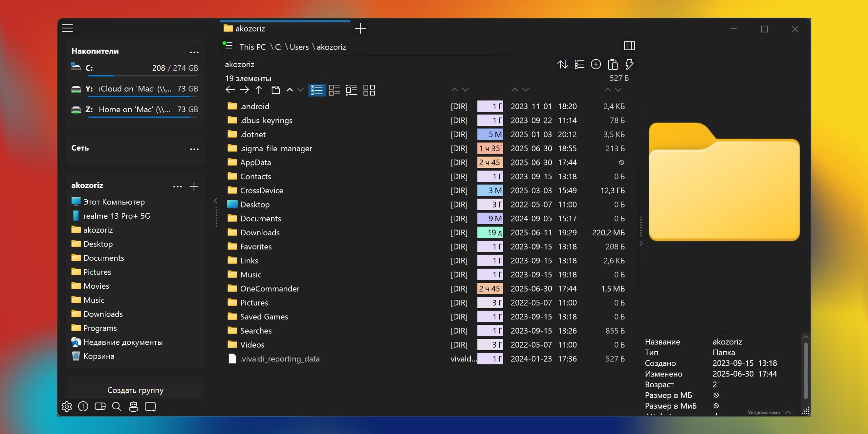Click the lightning bolt actions icon
The height and width of the screenshot is (434, 868).
click(629, 64)
